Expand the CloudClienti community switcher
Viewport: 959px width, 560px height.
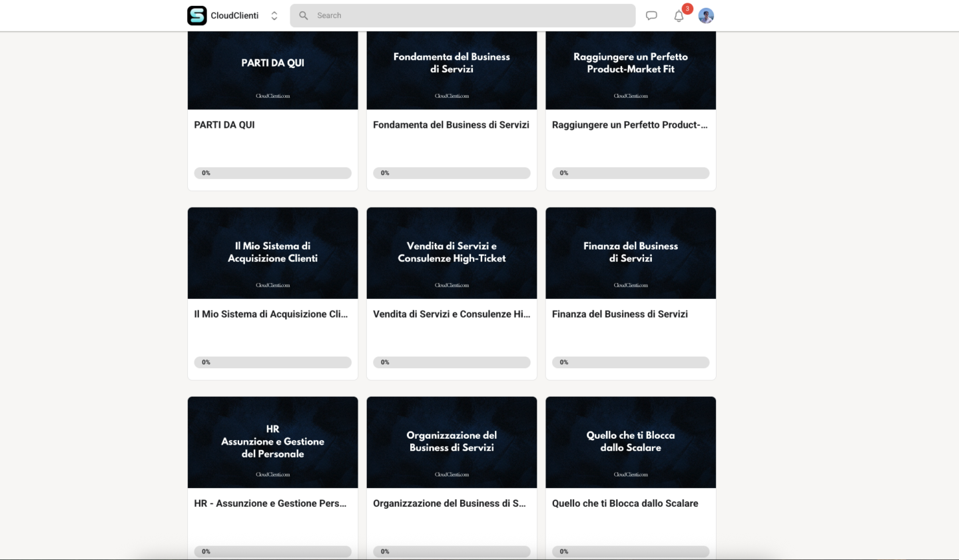[274, 15]
